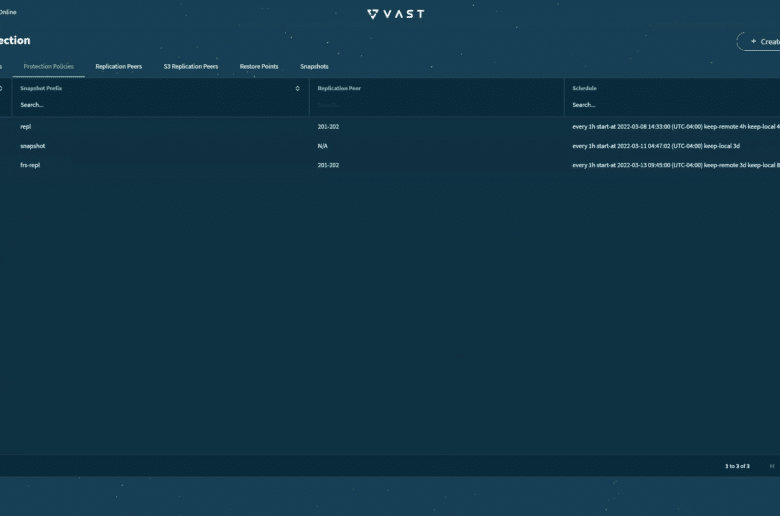Viewport: 780px width, 516px height.
Task: Click the Create button
Action: click(x=759, y=41)
